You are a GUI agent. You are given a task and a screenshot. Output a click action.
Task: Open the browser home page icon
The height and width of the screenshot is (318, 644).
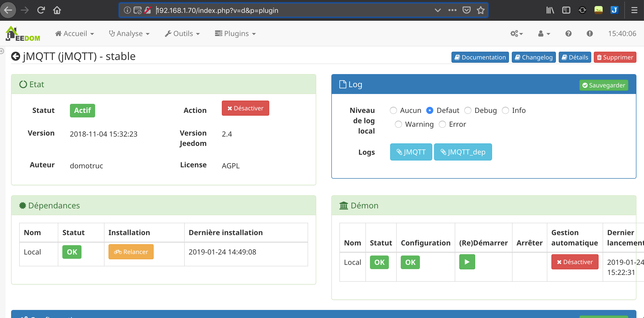pos(57,10)
